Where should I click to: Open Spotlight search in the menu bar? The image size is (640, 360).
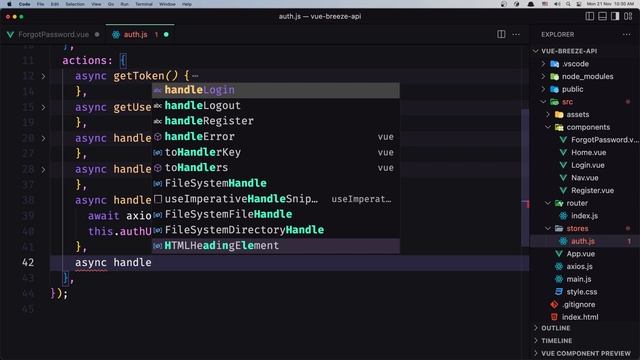pos(568,4)
